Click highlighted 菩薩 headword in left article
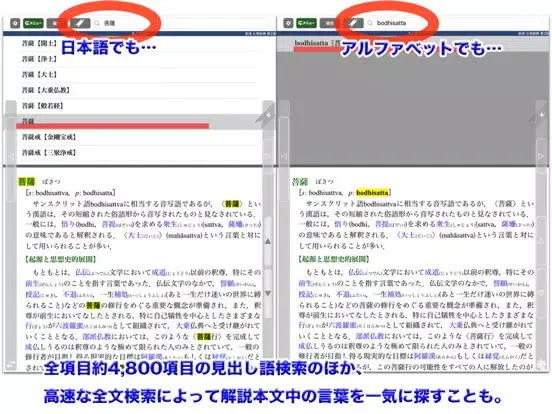This screenshot has width=552, height=414. tap(27, 182)
